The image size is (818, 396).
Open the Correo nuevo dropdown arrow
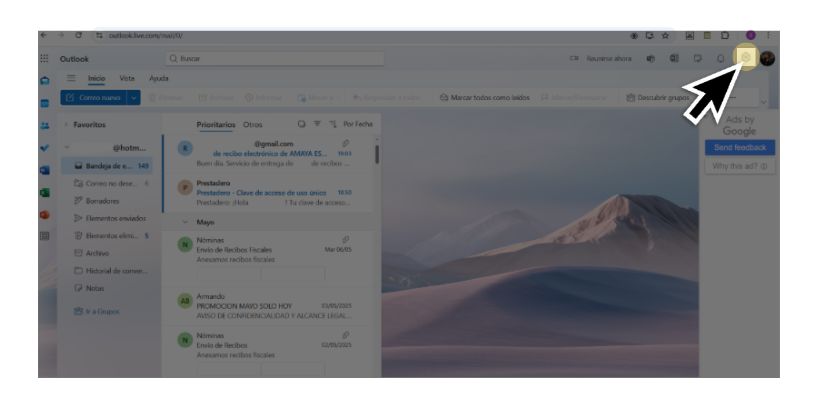[x=134, y=98]
